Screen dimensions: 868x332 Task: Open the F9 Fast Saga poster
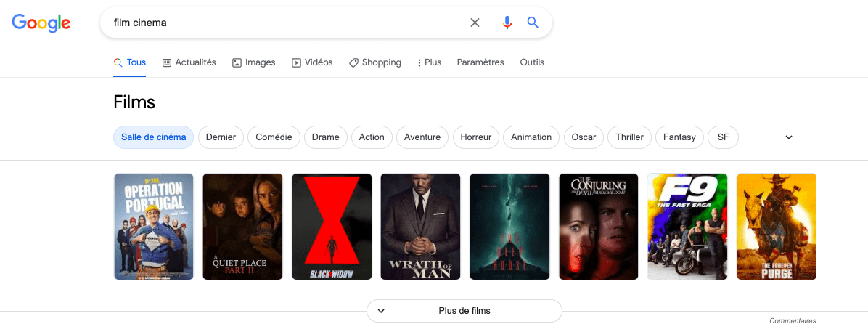(x=687, y=226)
